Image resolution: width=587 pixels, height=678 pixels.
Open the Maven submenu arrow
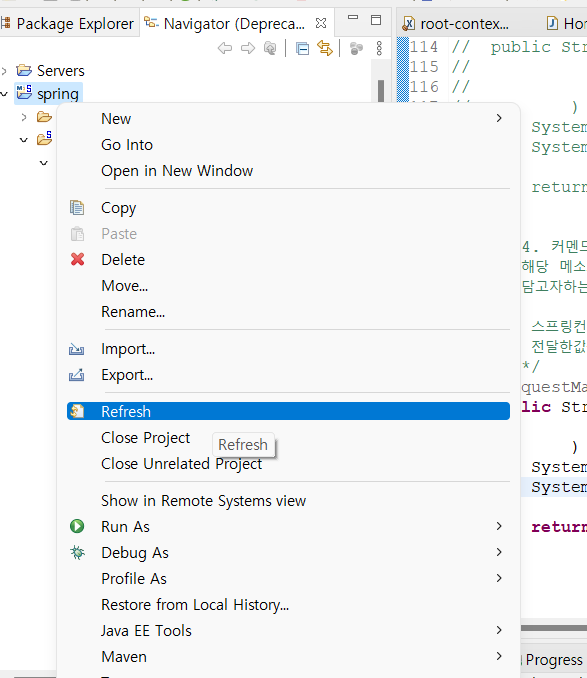[x=499, y=656]
